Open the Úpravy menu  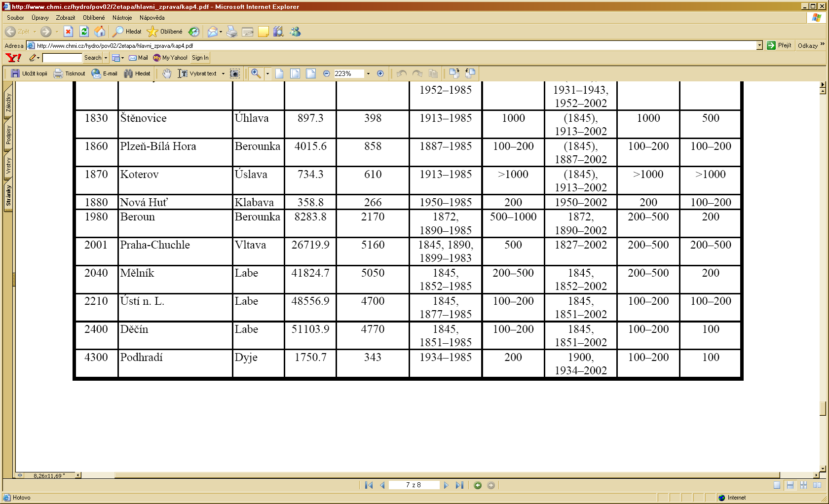click(40, 18)
